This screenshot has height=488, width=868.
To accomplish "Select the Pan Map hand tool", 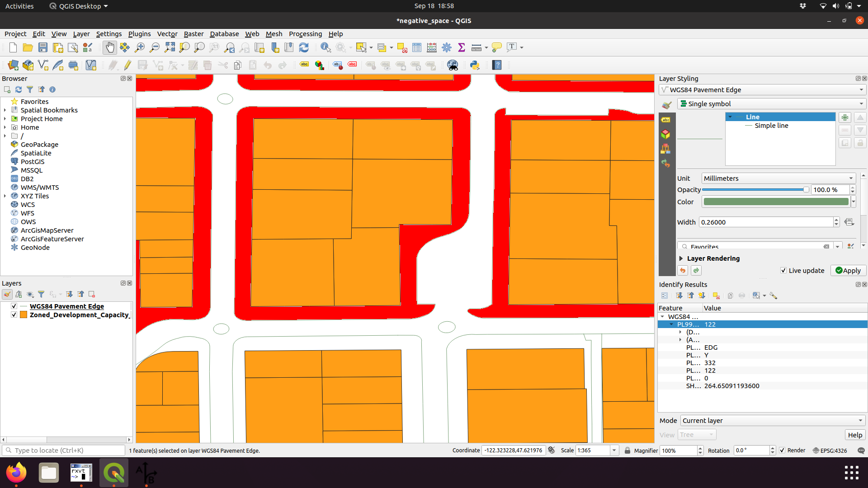I will (110, 47).
